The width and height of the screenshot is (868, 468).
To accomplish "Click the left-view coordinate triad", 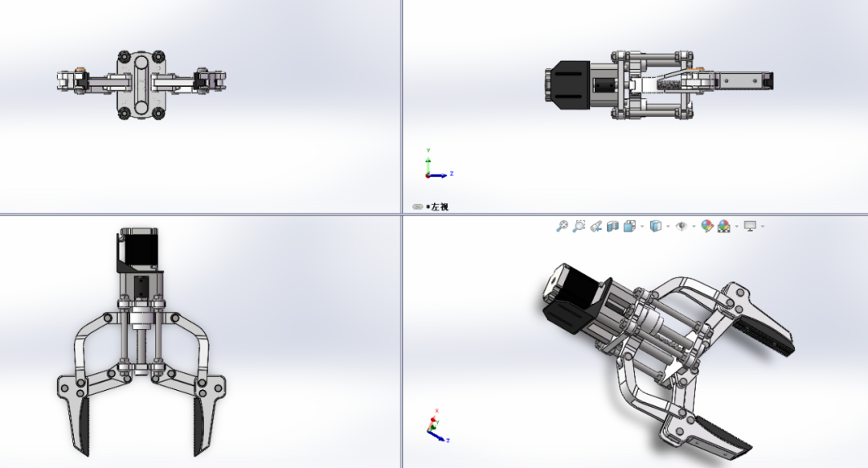I will [x=440, y=164].
